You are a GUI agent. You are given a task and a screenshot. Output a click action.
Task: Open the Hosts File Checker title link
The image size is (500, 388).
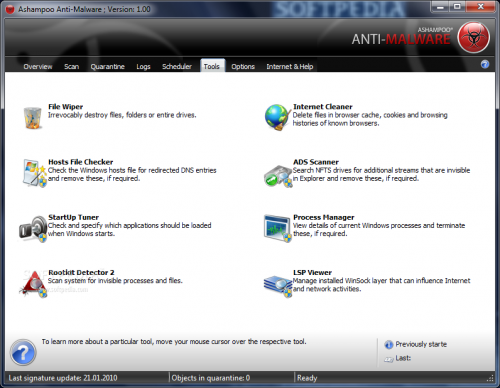click(x=81, y=162)
